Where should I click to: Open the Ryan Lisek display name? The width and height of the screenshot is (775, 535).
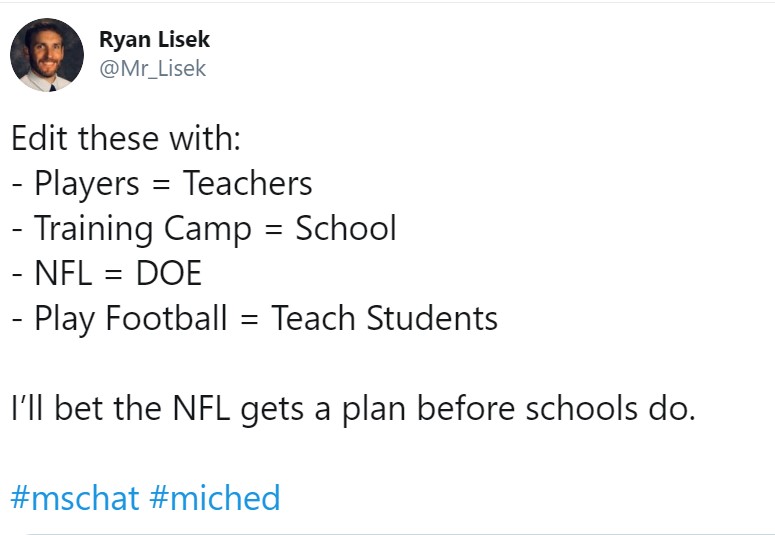[x=154, y=40]
